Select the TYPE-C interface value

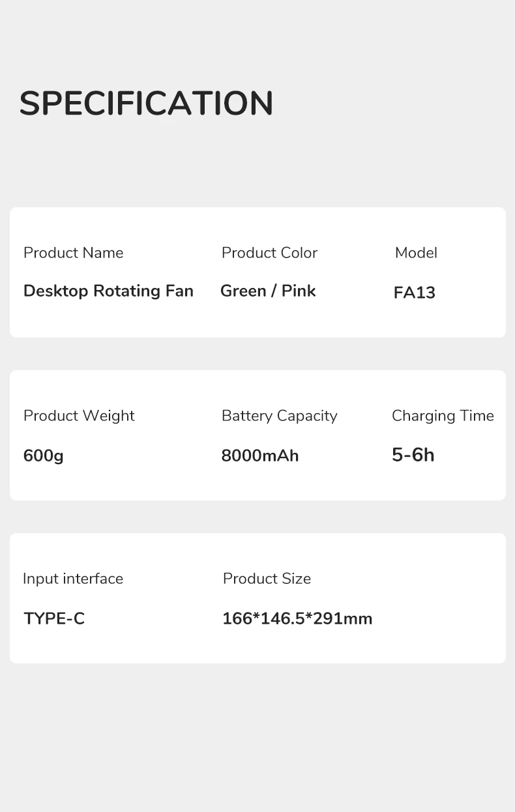pyautogui.click(x=54, y=618)
